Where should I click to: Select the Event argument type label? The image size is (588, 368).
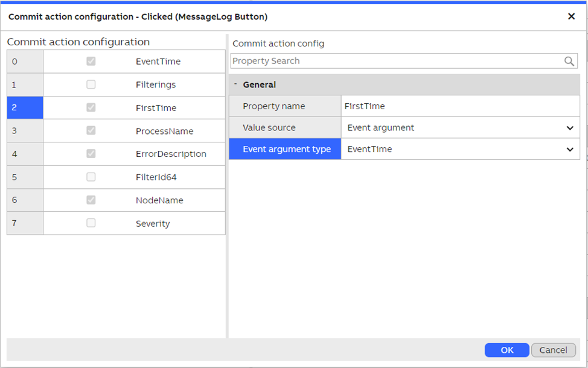[285, 149]
